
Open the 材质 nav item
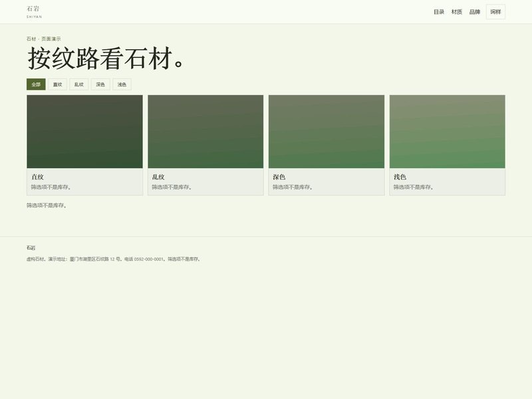pyautogui.click(x=457, y=12)
